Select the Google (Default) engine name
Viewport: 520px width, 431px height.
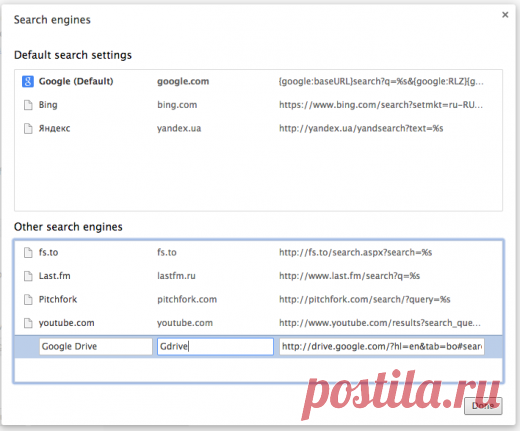click(76, 81)
